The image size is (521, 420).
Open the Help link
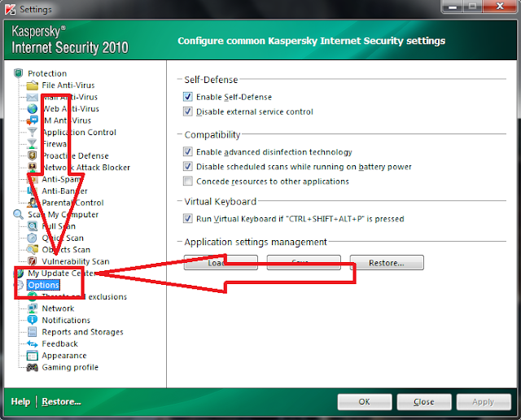[x=20, y=402]
